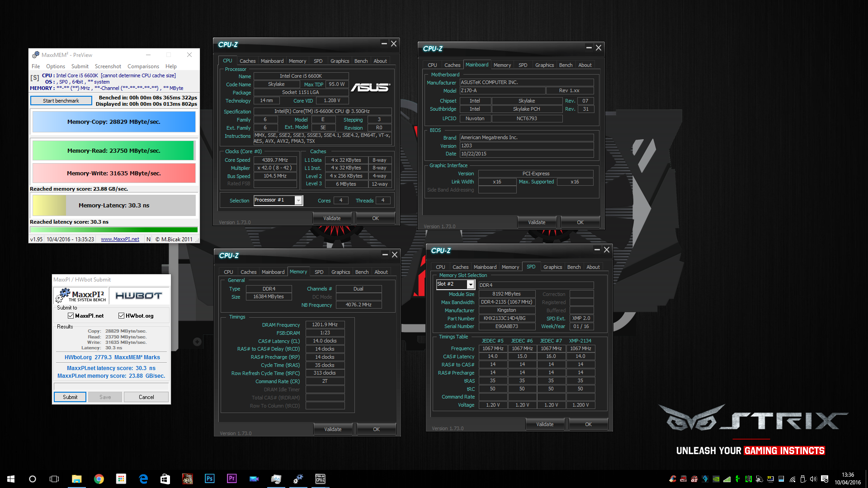Click Submit button in HWbot Submit dialog
Viewport: 868px width, 488px height.
click(x=70, y=397)
